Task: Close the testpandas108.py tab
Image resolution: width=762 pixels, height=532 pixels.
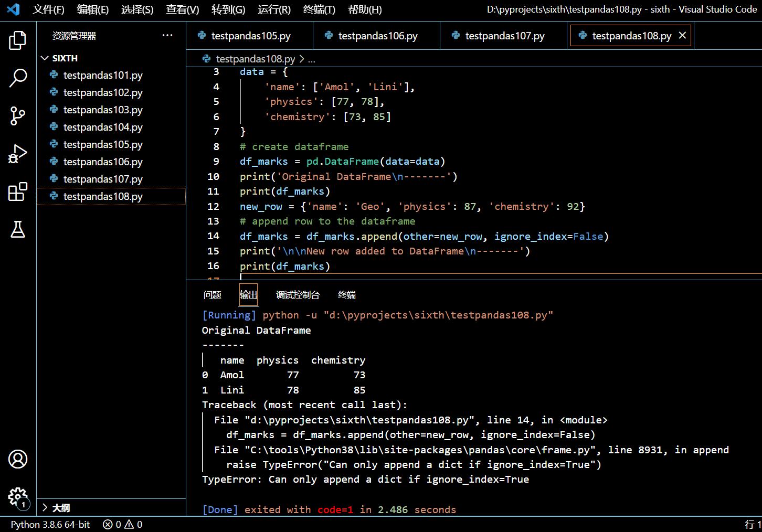Action: point(682,35)
